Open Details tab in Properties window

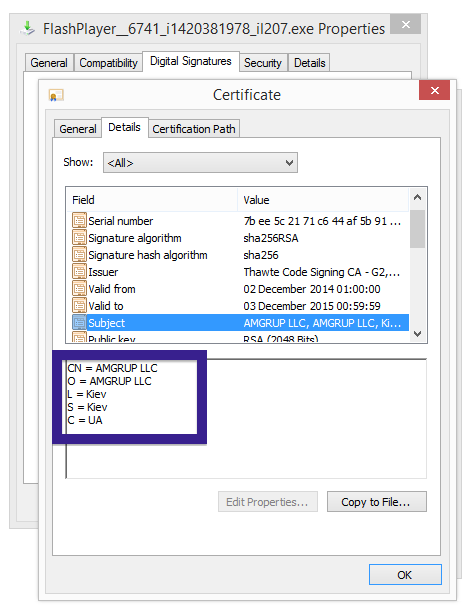[x=309, y=63]
